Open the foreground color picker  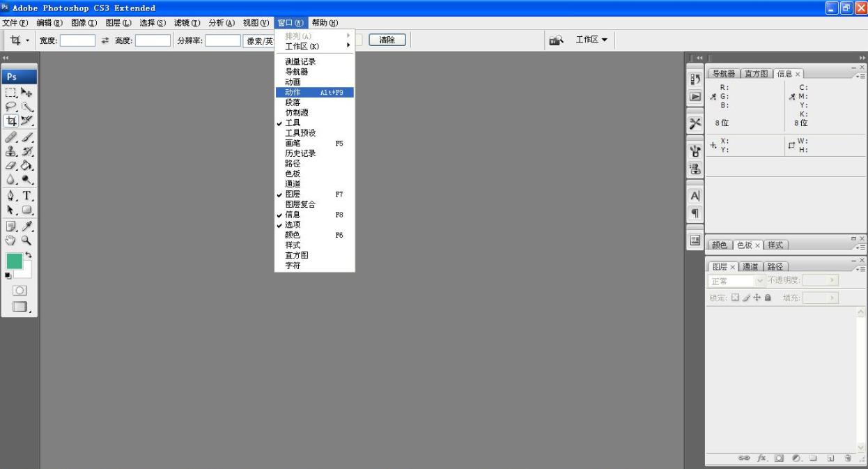pyautogui.click(x=14, y=261)
